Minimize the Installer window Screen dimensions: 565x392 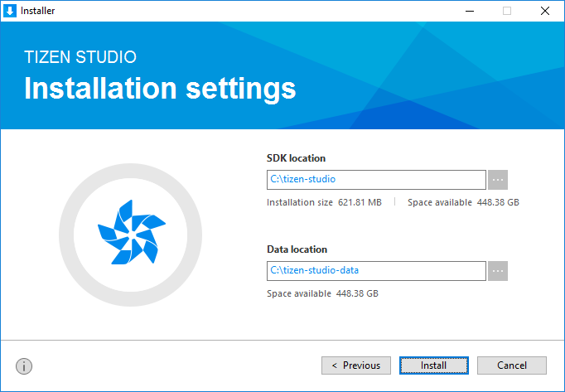click(469, 11)
